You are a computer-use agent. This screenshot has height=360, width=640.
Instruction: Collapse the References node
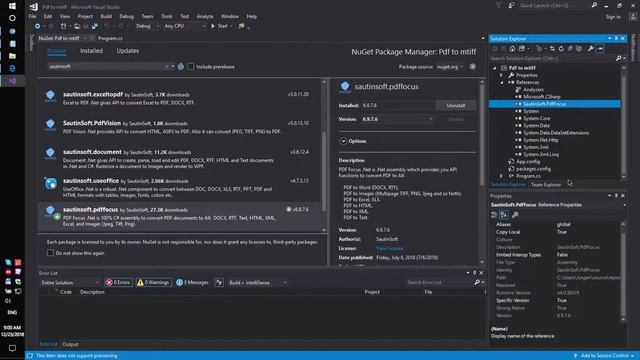click(502, 82)
